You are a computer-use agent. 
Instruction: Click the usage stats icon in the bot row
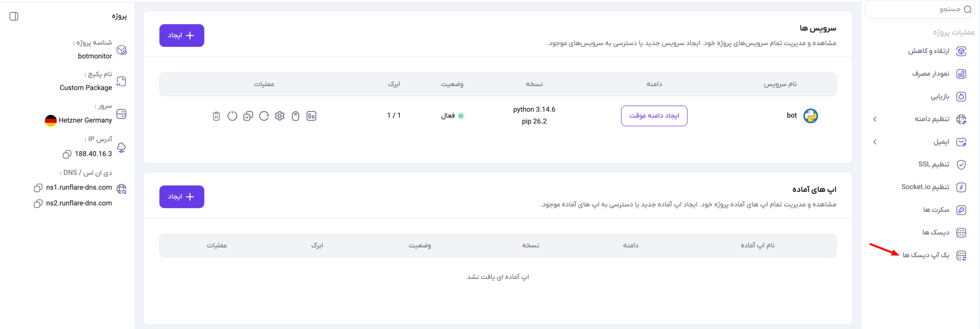tap(311, 116)
